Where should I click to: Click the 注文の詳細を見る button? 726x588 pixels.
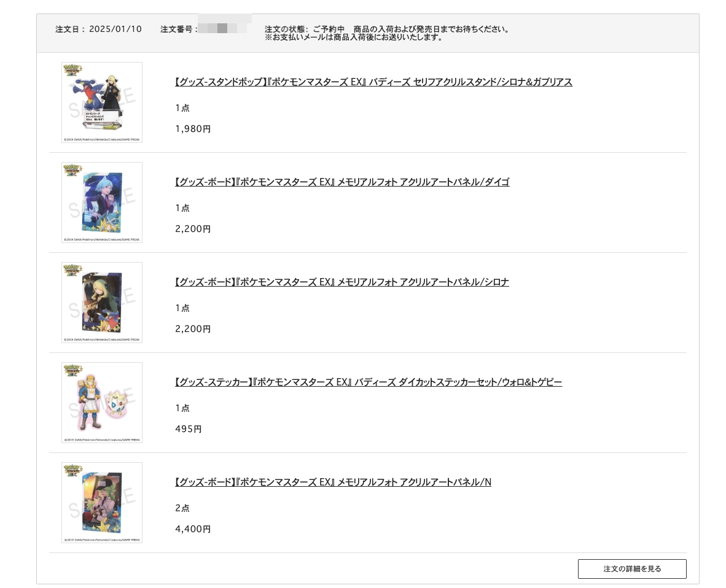[632, 568]
